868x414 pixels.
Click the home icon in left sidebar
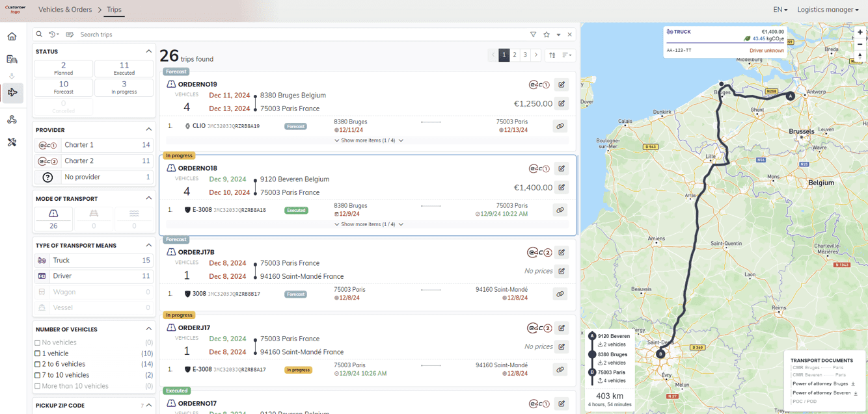[x=12, y=36]
